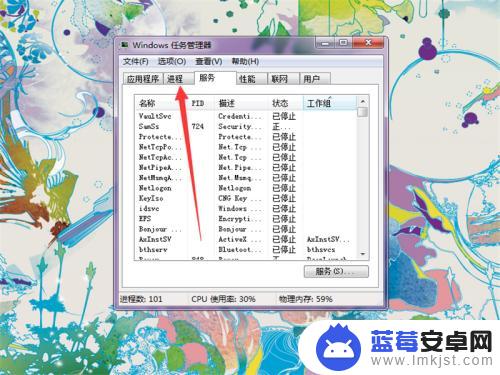Open the 帮助(H) menu
500x375 pixels.
coord(245,61)
